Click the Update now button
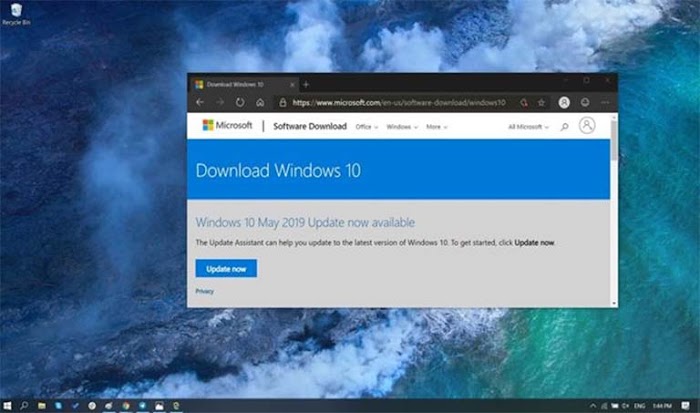Screen dimensions: 700x413 (226, 268)
